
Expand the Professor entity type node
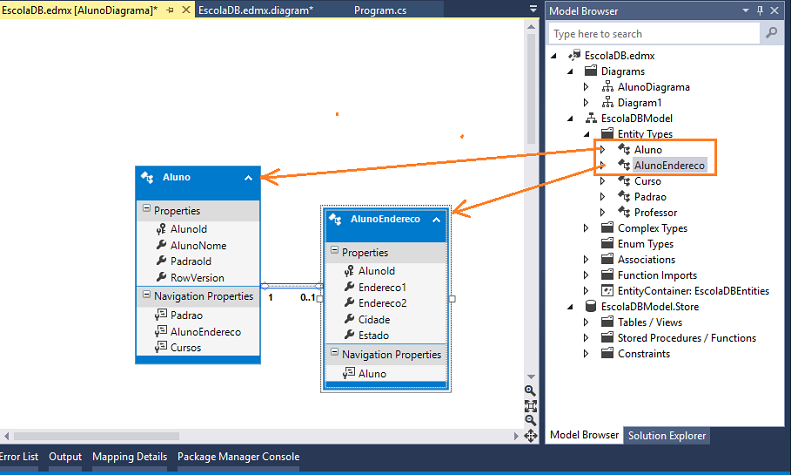[x=602, y=212]
